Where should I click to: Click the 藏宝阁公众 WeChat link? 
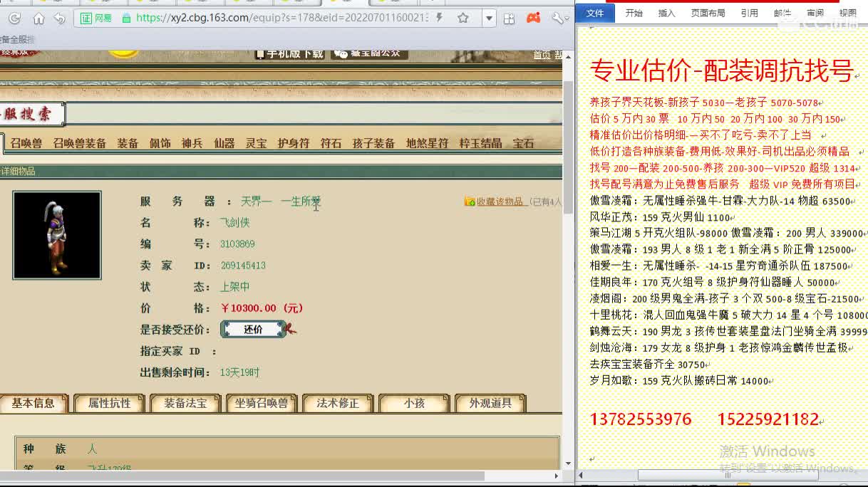point(369,53)
